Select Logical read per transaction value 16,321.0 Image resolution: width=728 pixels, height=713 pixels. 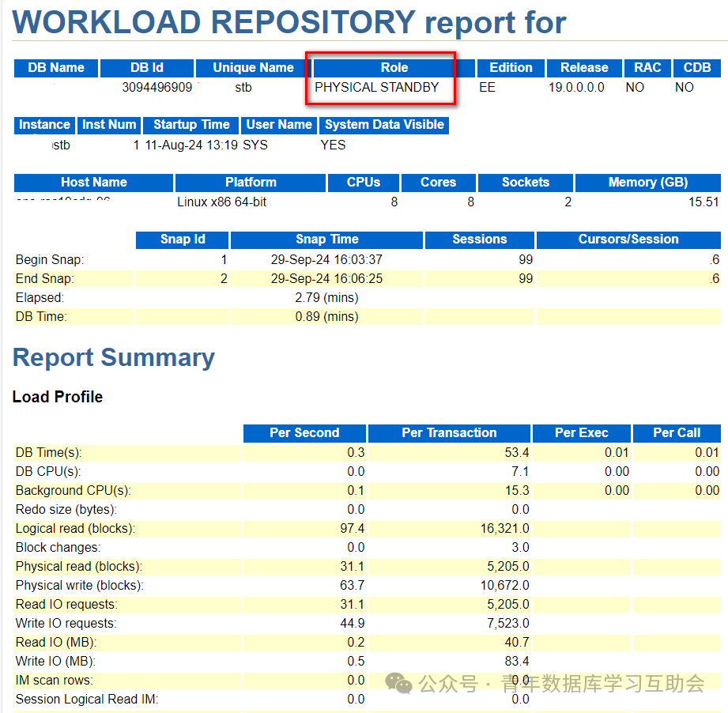pos(504,529)
